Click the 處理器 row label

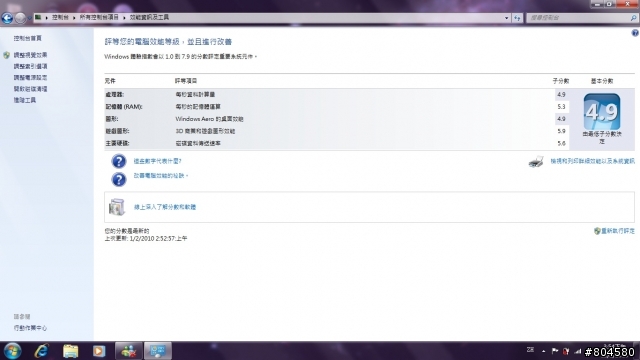point(115,94)
